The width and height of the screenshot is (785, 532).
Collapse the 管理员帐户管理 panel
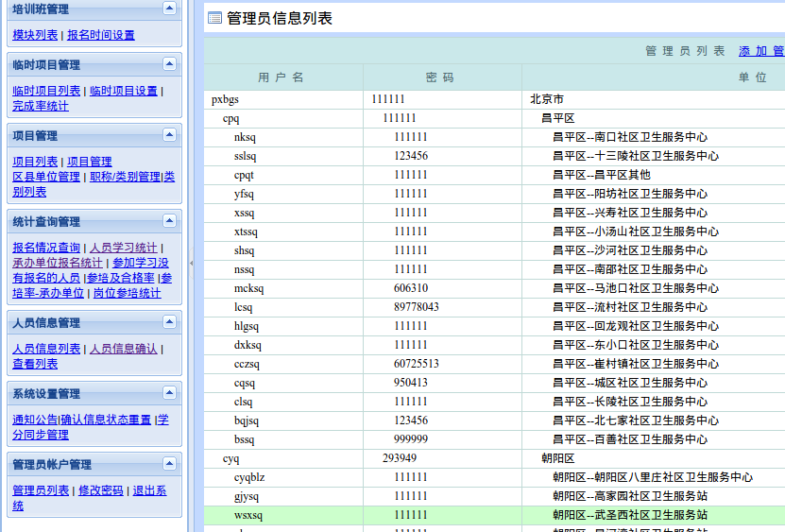coord(169,464)
